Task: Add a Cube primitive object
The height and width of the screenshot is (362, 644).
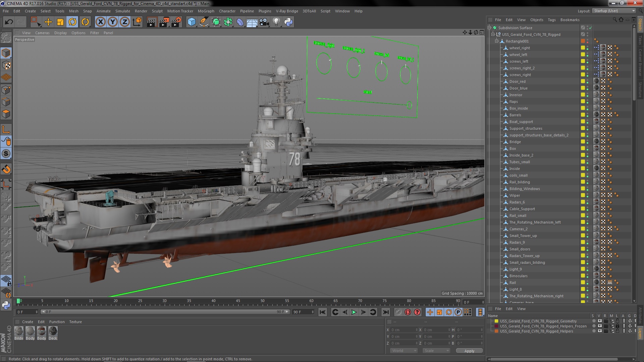Action: (x=192, y=22)
